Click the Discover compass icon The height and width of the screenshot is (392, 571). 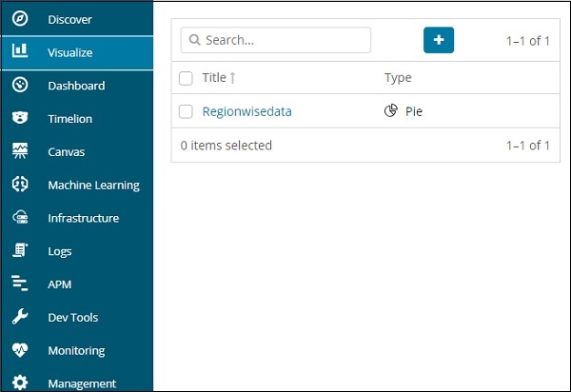coord(20,19)
